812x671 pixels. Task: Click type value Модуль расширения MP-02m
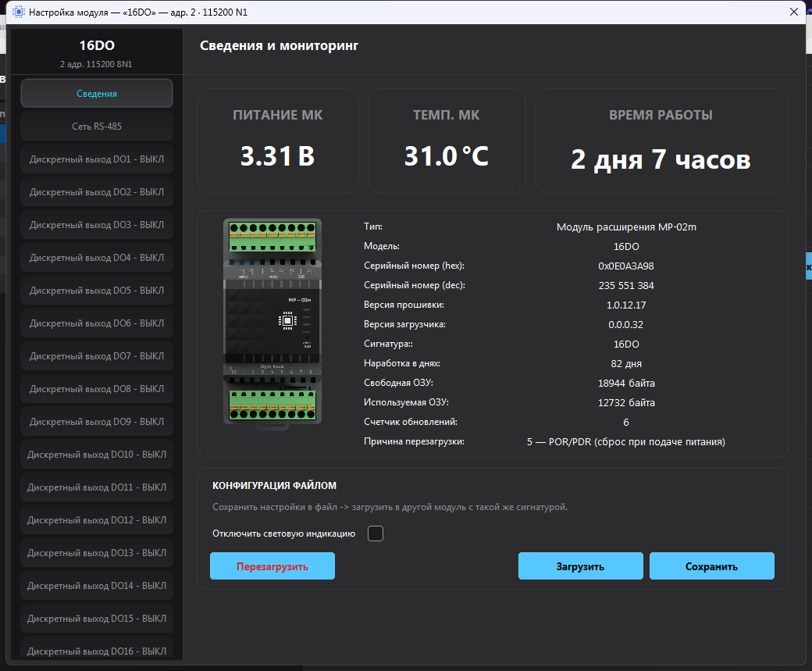point(626,227)
